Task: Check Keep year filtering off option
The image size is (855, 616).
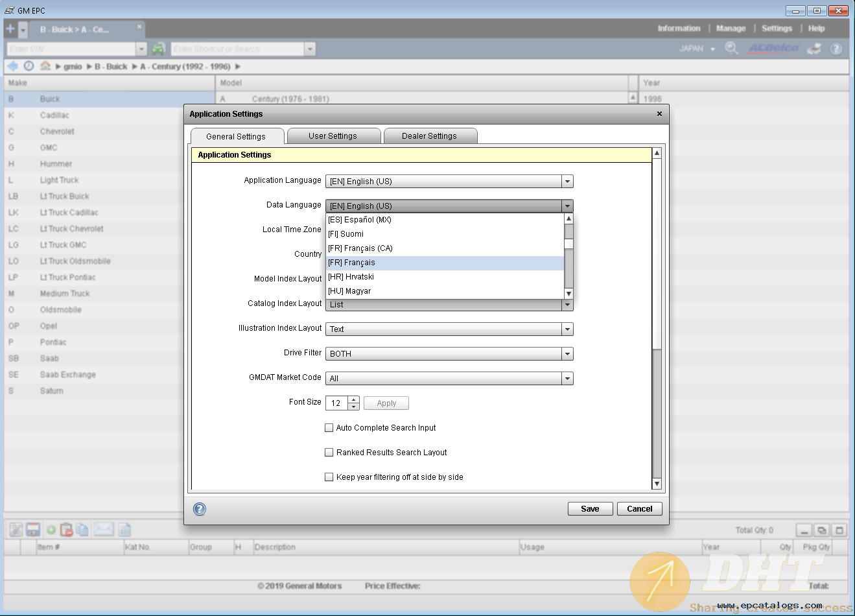Action: [x=329, y=477]
